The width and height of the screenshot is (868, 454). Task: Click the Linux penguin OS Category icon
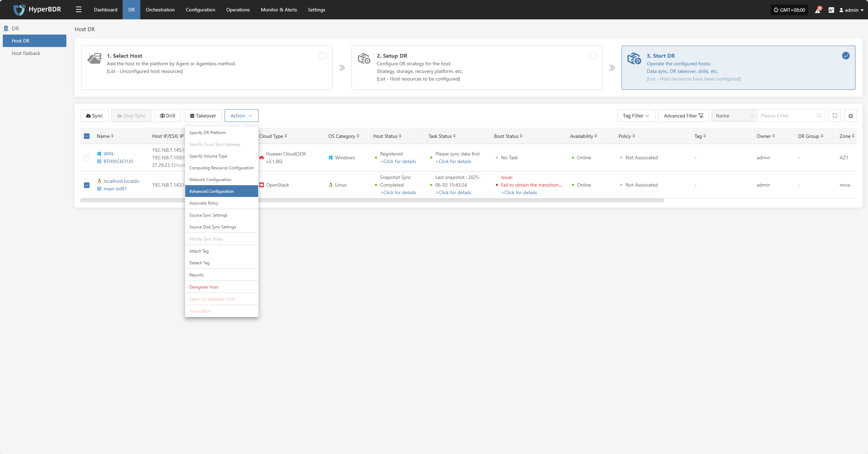331,185
